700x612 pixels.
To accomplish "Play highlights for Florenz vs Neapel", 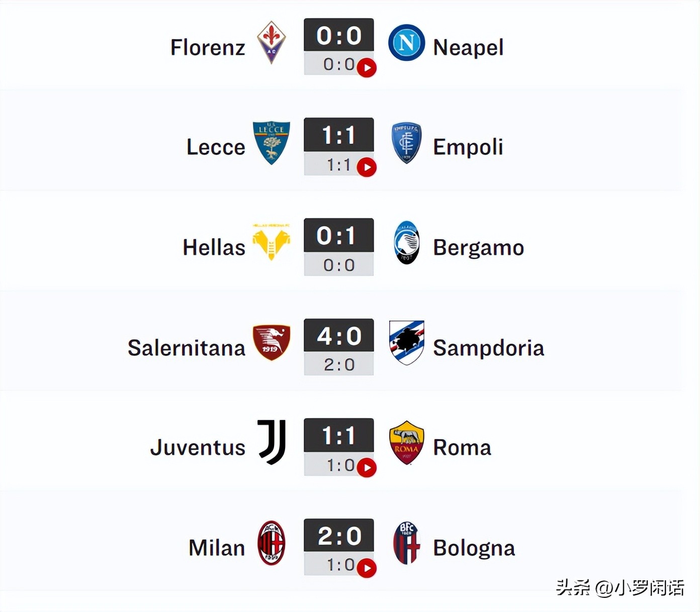I will 367,68.
